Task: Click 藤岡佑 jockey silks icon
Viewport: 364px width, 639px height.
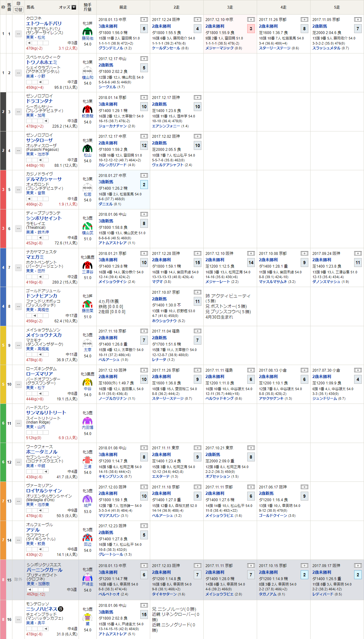Action: pos(87,32)
